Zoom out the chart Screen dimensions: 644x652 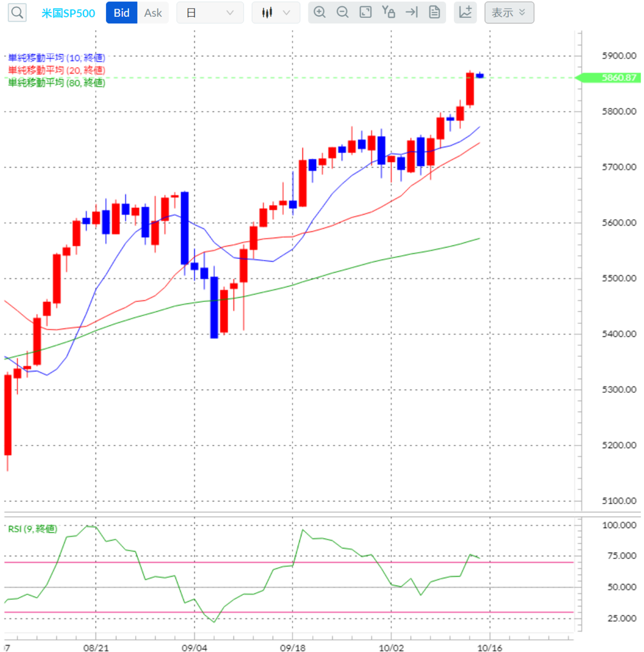[343, 12]
